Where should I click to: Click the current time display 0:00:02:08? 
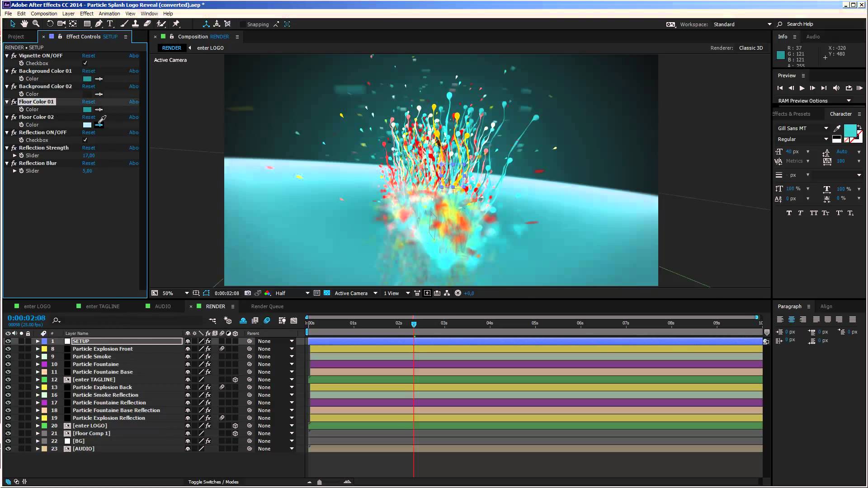(27, 318)
